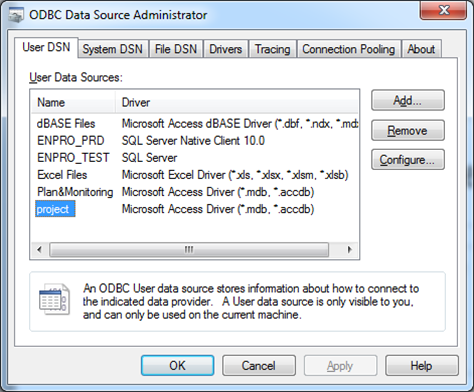Open the Connection Pooling tab
The width and height of the screenshot is (474, 392).
click(348, 49)
